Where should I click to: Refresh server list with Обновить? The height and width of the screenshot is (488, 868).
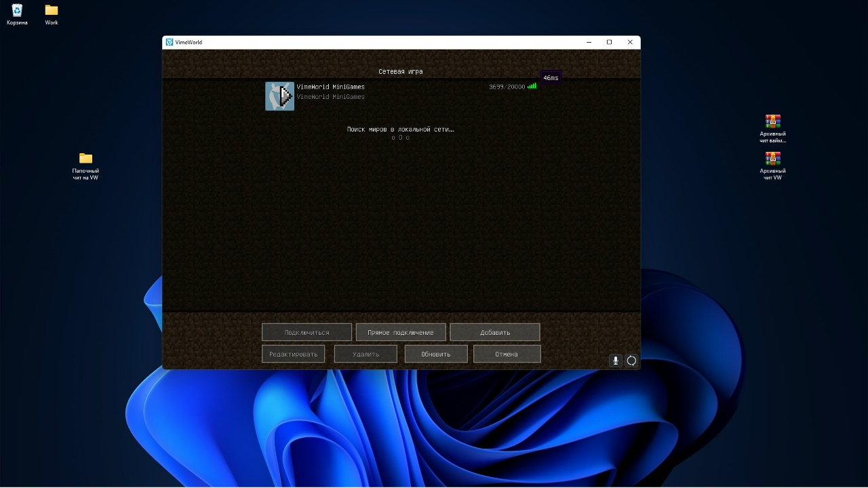(x=435, y=354)
